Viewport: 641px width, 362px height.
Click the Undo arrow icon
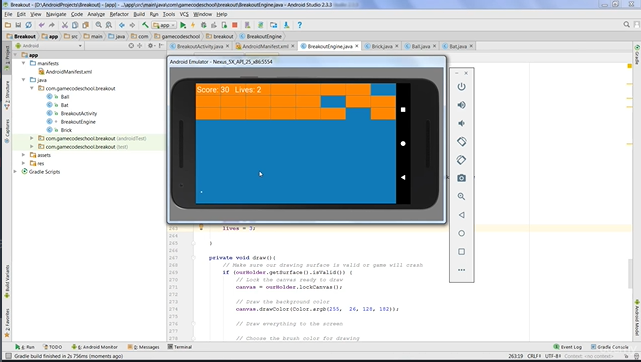[41, 25]
